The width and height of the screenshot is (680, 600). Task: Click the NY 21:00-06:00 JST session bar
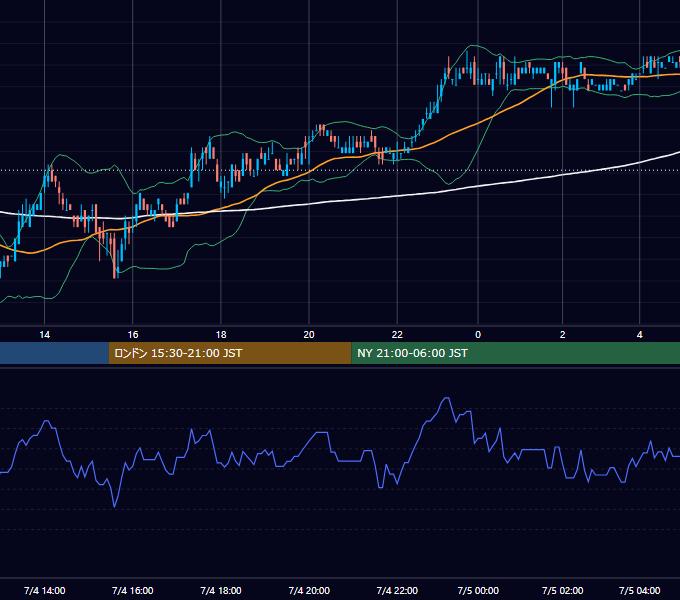point(516,353)
